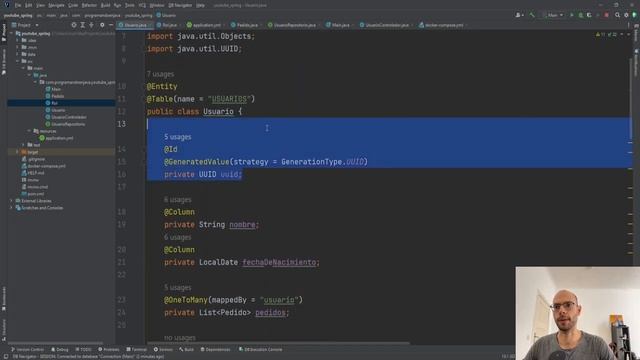This screenshot has height=360, width=640.
Task: Collapse the youtube_spring project root
Action: click(x=11, y=33)
